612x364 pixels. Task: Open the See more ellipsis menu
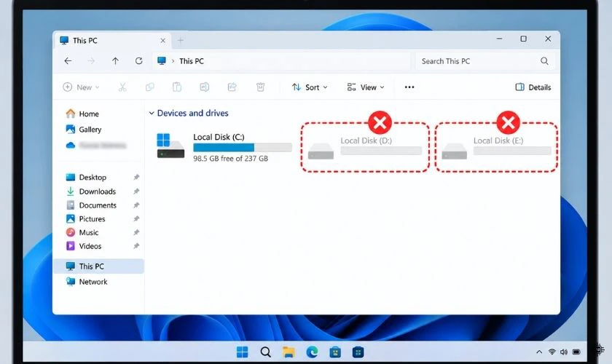[409, 87]
